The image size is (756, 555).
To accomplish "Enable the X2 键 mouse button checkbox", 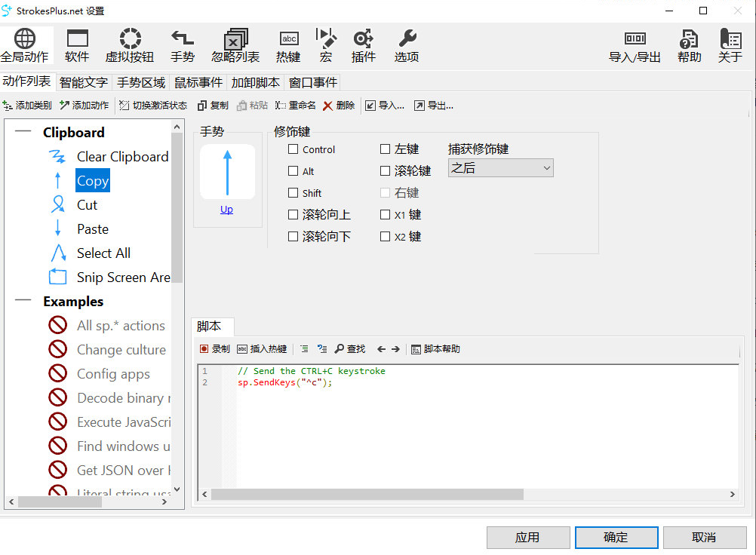I will [x=385, y=236].
